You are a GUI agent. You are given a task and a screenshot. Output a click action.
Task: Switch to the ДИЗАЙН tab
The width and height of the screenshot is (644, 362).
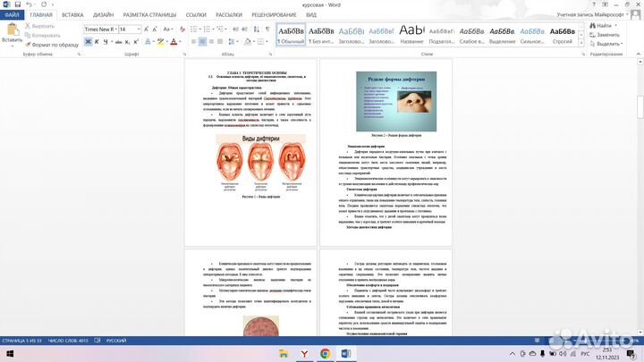tap(103, 15)
